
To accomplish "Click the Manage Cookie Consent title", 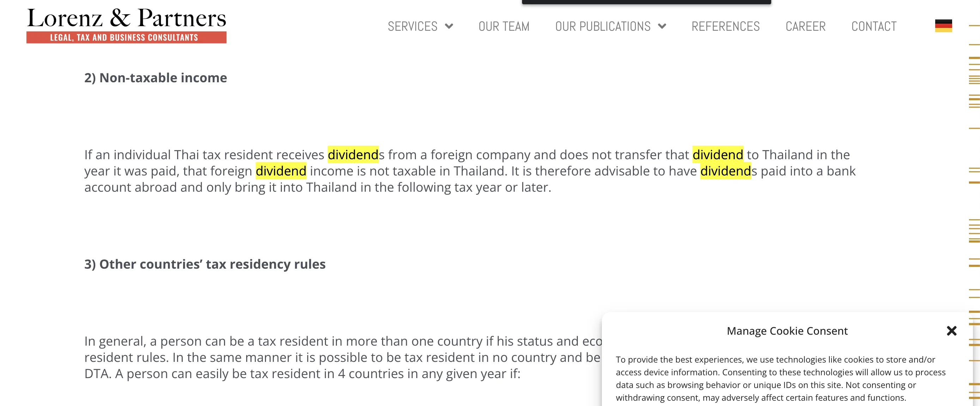I will 787,331.
